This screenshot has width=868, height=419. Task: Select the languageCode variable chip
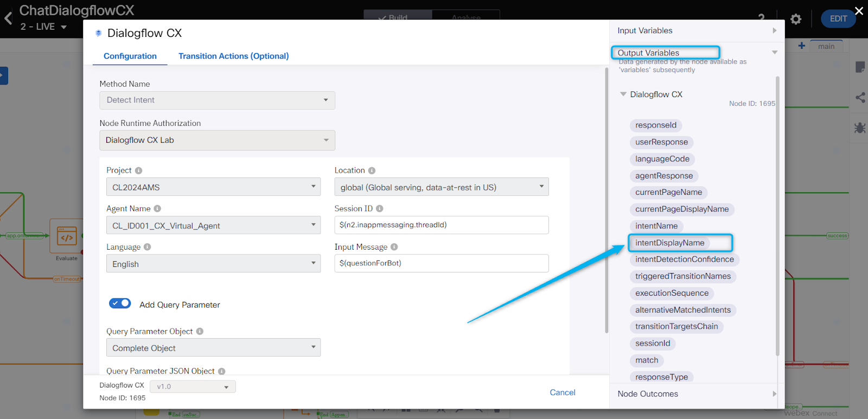pyautogui.click(x=662, y=159)
